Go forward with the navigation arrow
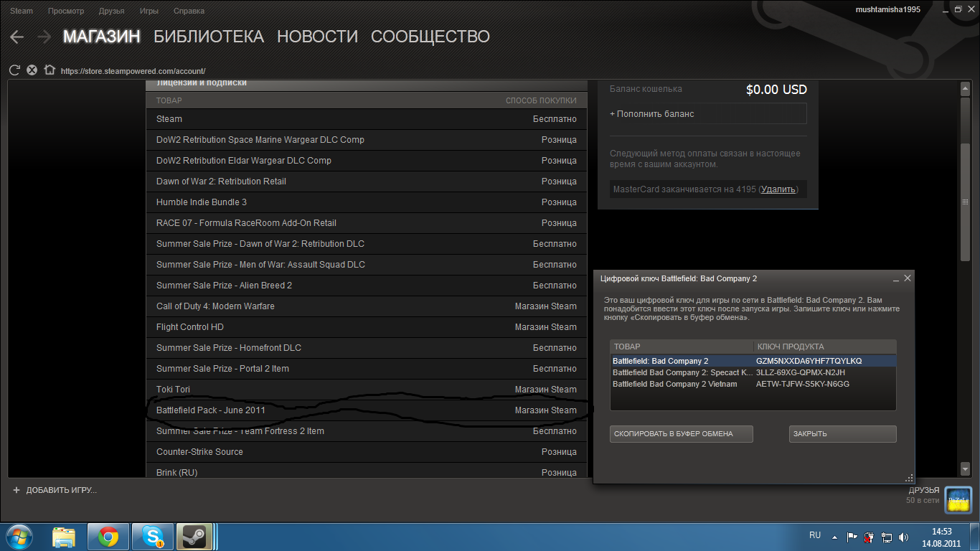This screenshot has height=551, width=980. point(44,37)
